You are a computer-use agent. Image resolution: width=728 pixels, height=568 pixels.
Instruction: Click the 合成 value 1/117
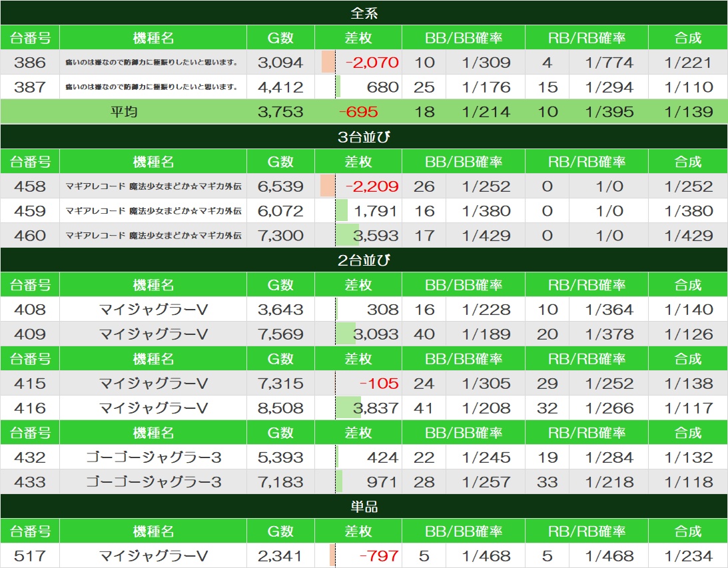(x=688, y=408)
